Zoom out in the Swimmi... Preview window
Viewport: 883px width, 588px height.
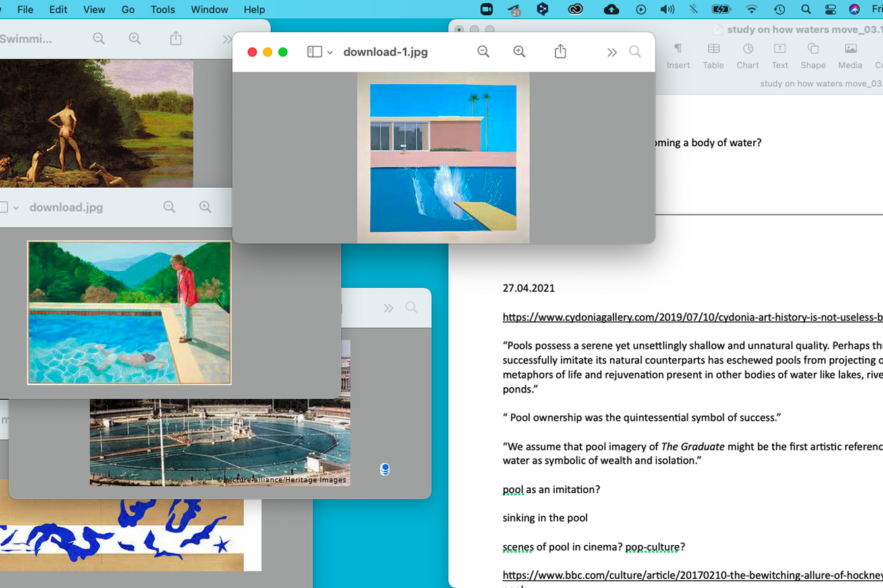(99, 38)
